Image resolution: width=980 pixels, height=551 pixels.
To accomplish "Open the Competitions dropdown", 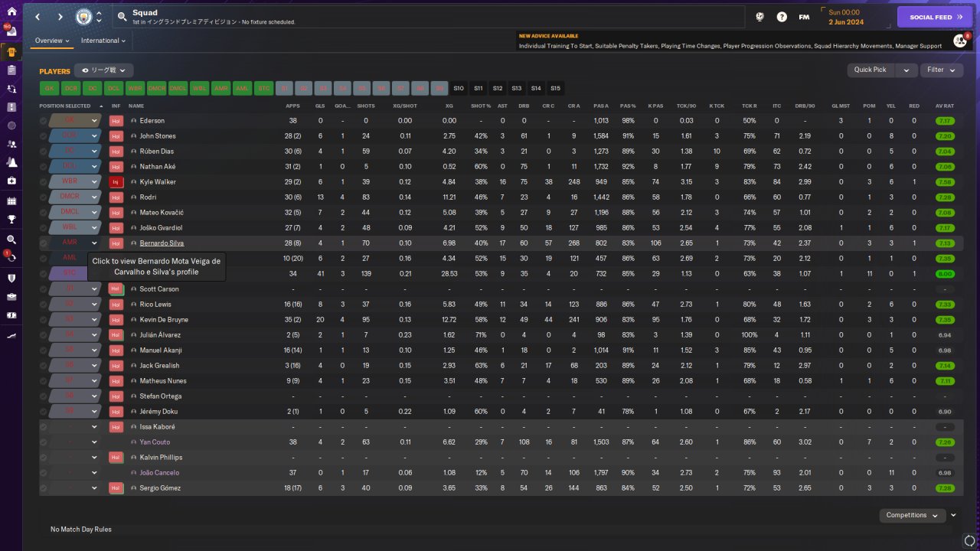I will click(x=913, y=515).
